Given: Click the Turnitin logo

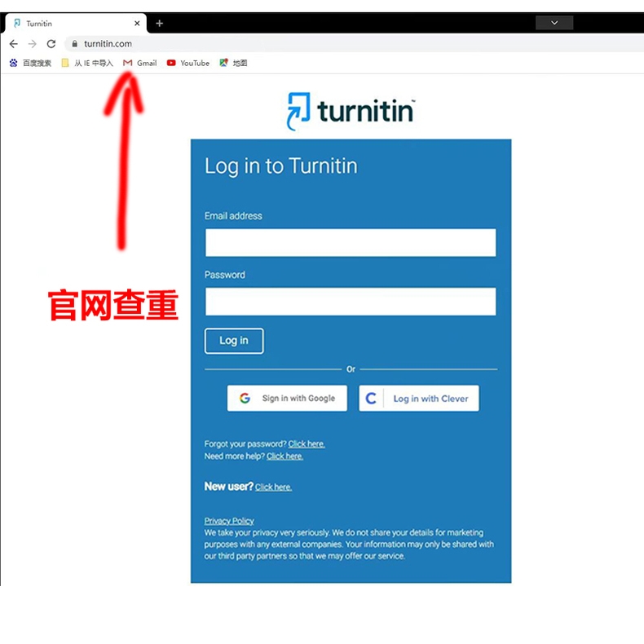Looking at the screenshot, I should tap(351, 111).
